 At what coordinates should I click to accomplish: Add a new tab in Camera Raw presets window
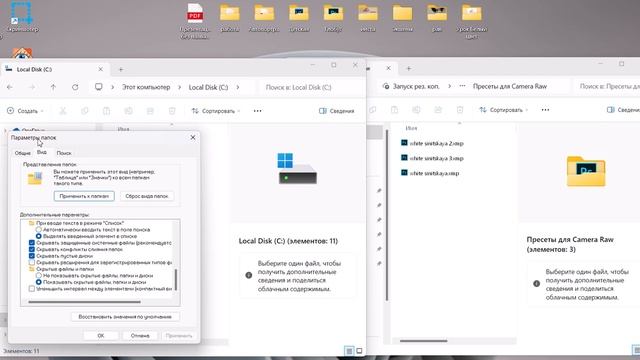pos(409,69)
